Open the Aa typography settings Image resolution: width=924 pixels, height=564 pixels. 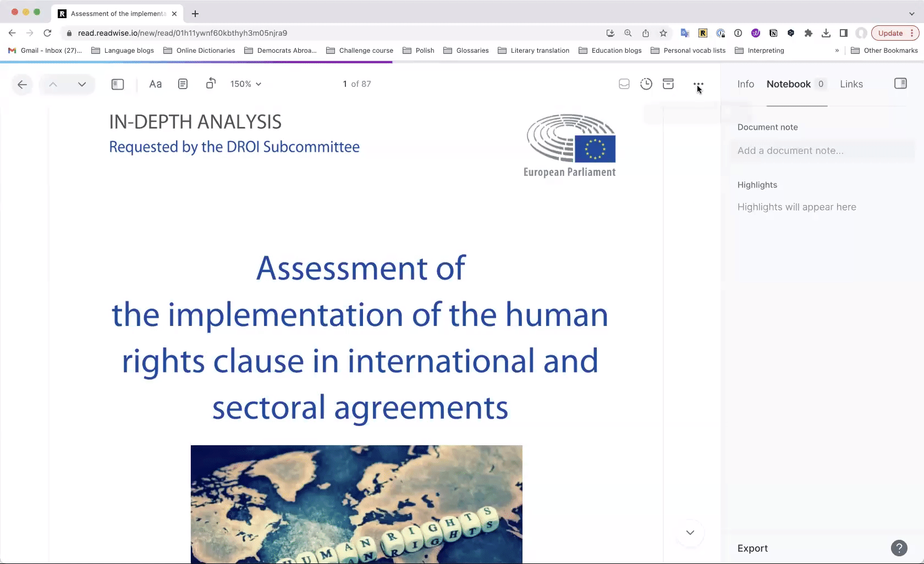coord(156,84)
